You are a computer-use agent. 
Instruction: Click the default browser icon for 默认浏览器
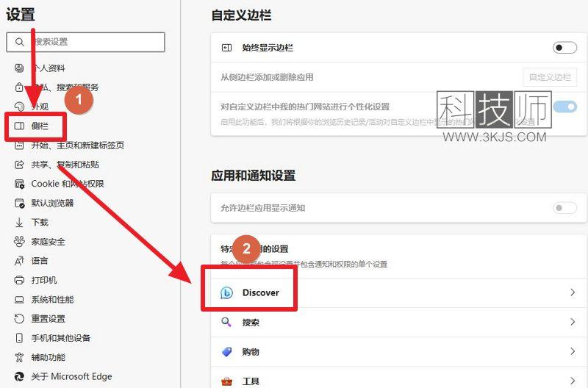pyautogui.click(x=19, y=203)
